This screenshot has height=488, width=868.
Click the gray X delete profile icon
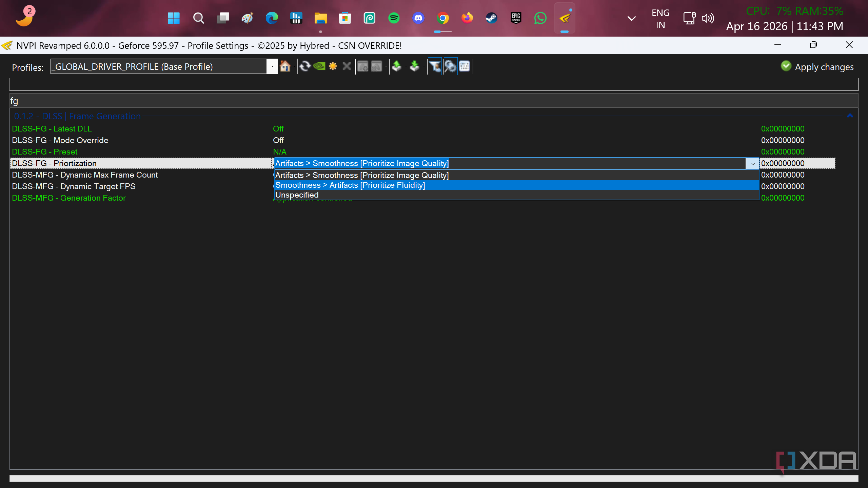347,66
